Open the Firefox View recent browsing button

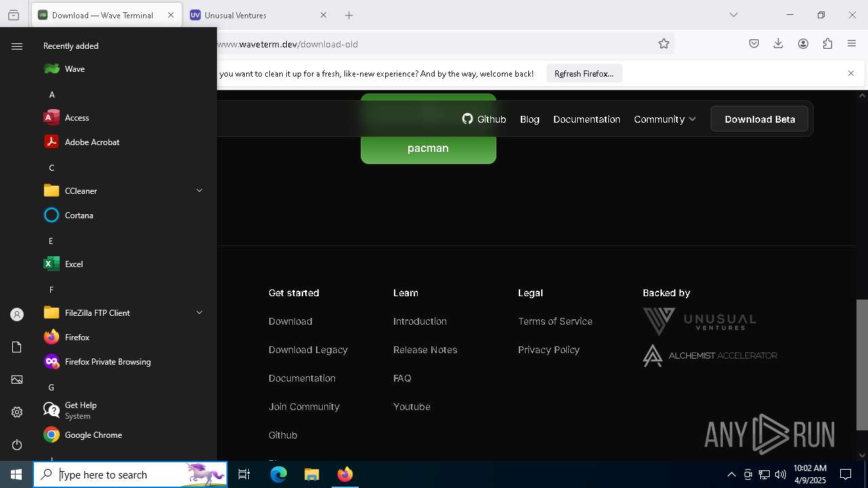pos(14,15)
